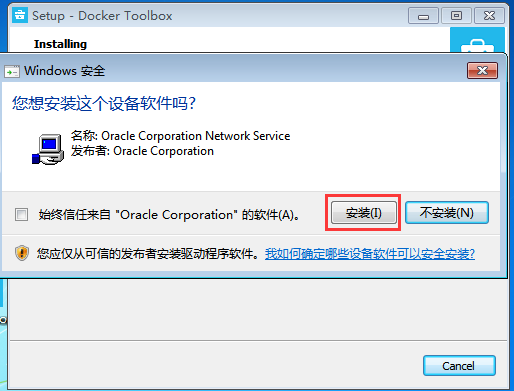The height and width of the screenshot is (391, 514).
Task: Minimize the Docker Toolbox setup window
Action: click(423, 16)
